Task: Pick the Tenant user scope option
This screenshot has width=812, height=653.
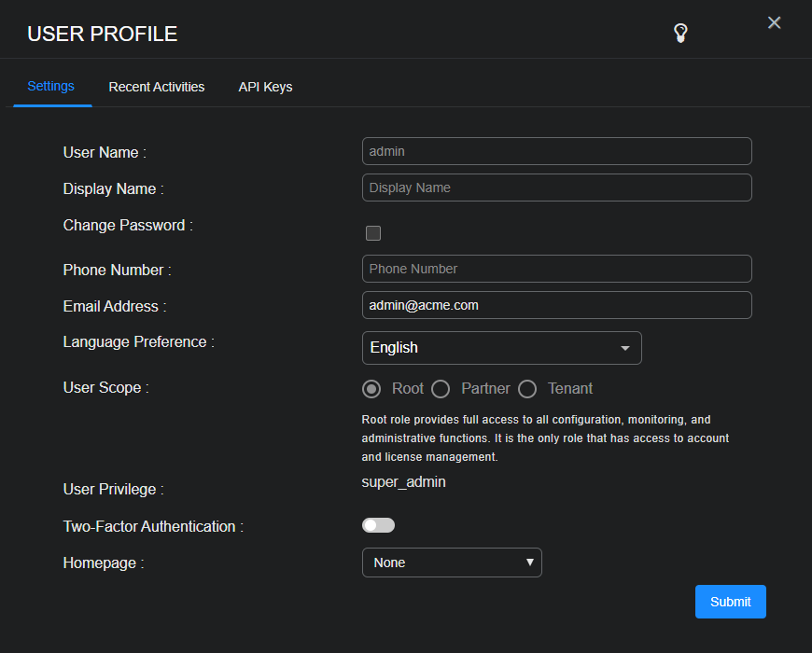Action: 527,389
